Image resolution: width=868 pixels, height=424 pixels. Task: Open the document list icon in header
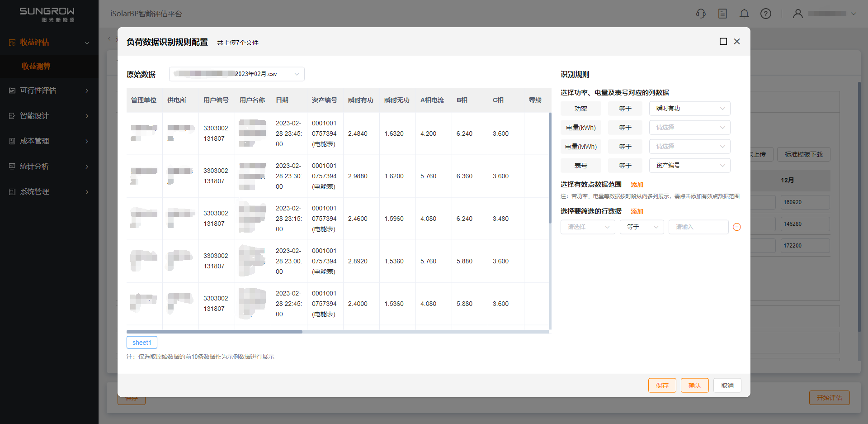722,14
